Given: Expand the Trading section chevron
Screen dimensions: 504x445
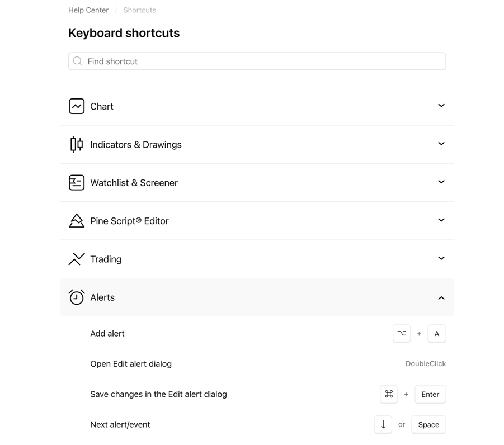Looking at the screenshot, I should [441, 258].
